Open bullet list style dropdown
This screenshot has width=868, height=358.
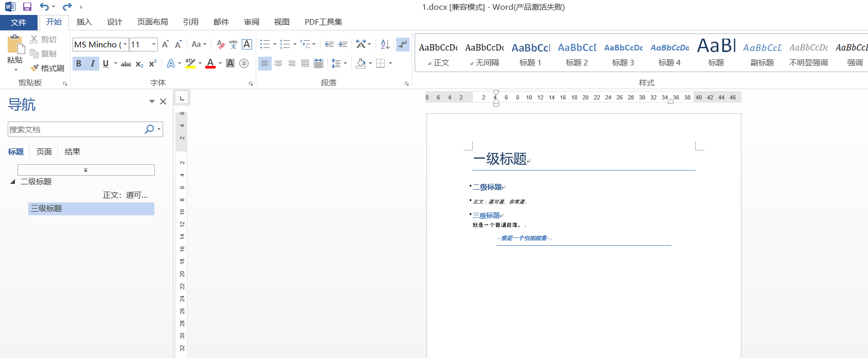pyautogui.click(x=275, y=44)
